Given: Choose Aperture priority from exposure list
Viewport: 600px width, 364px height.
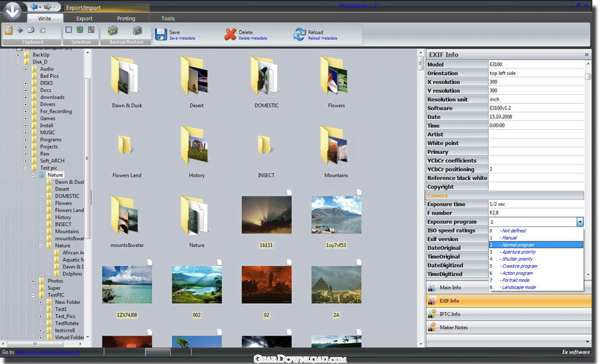Looking at the screenshot, I should (x=535, y=252).
